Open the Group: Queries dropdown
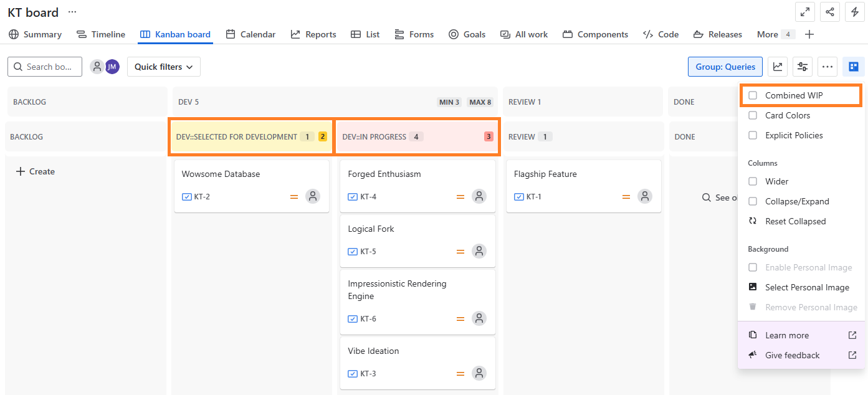Image resolution: width=868 pixels, height=395 pixels. tap(725, 67)
